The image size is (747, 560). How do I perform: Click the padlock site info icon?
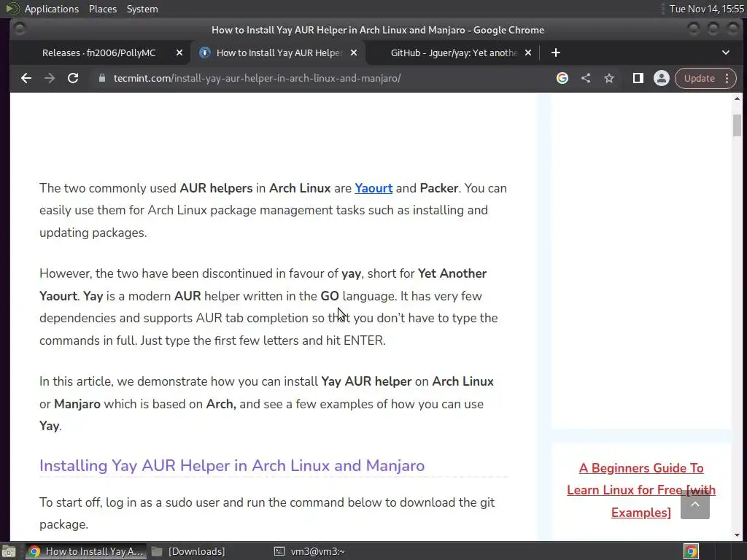pos(101,78)
